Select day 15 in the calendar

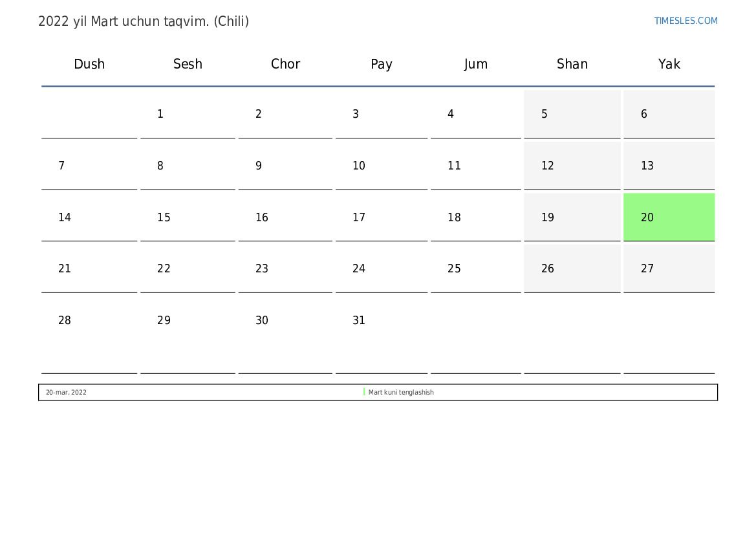[x=164, y=218]
